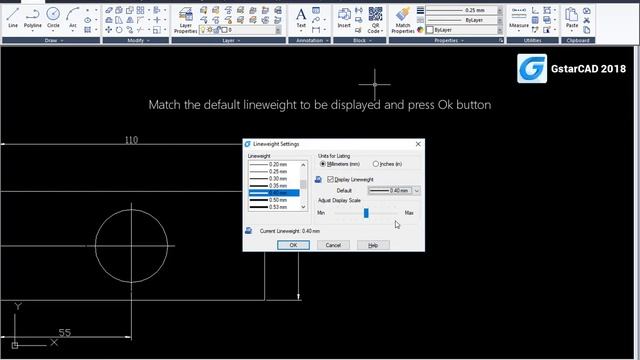Click Help in Lineweight Settings dialog

[373, 245]
